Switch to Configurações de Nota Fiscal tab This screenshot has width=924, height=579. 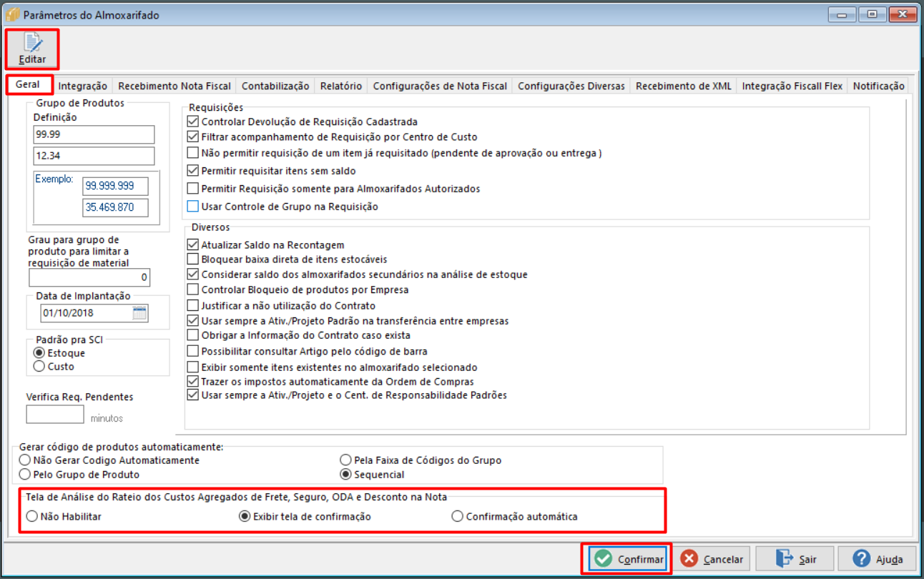coord(440,86)
